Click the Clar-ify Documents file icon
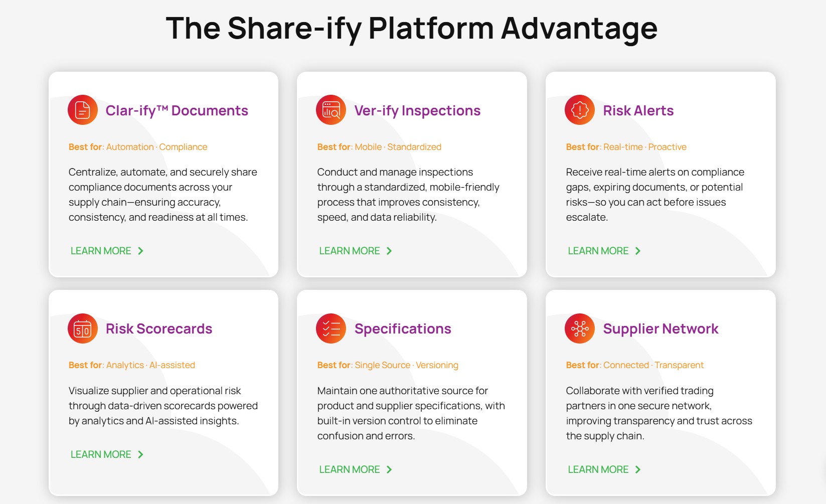826x504 pixels. [83, 110]
